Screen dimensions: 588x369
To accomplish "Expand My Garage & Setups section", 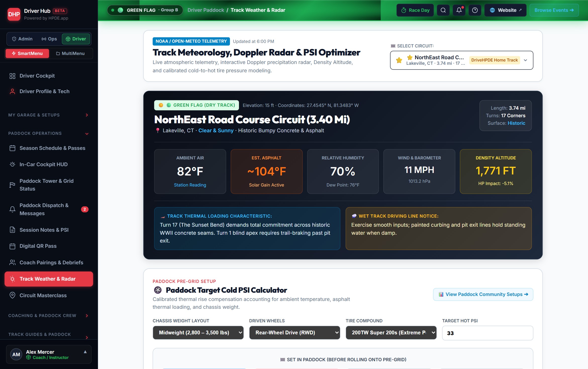I will click(48, 115).
